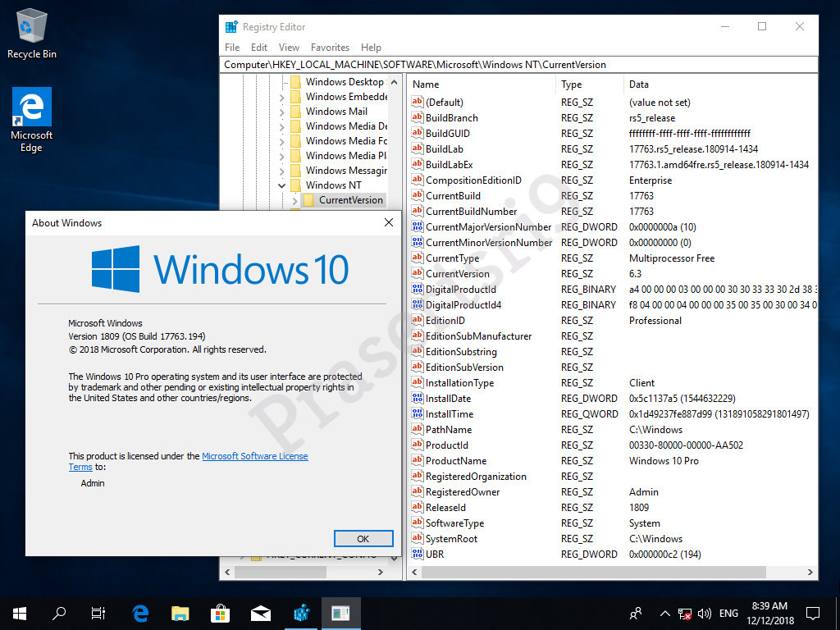The height and width of the screenshot is (630, 840).
Task: Close the About Windows dialog
Action: pos(389,222)
